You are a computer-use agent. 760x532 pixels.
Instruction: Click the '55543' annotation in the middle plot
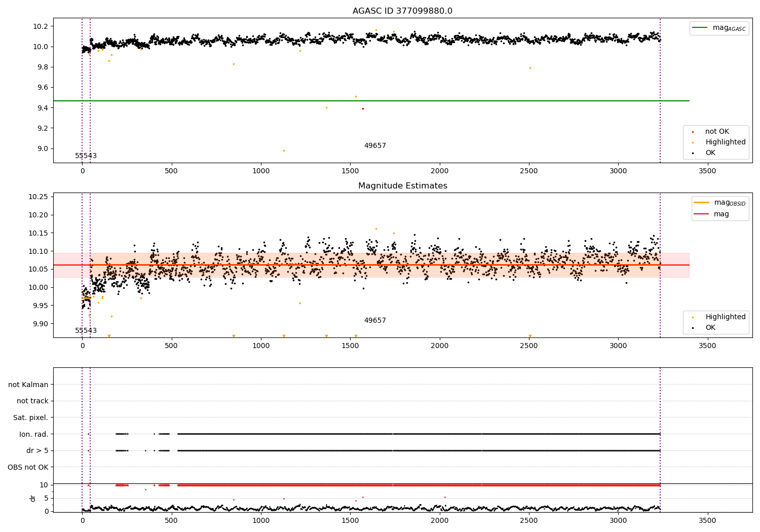click(x=86, y=331)
